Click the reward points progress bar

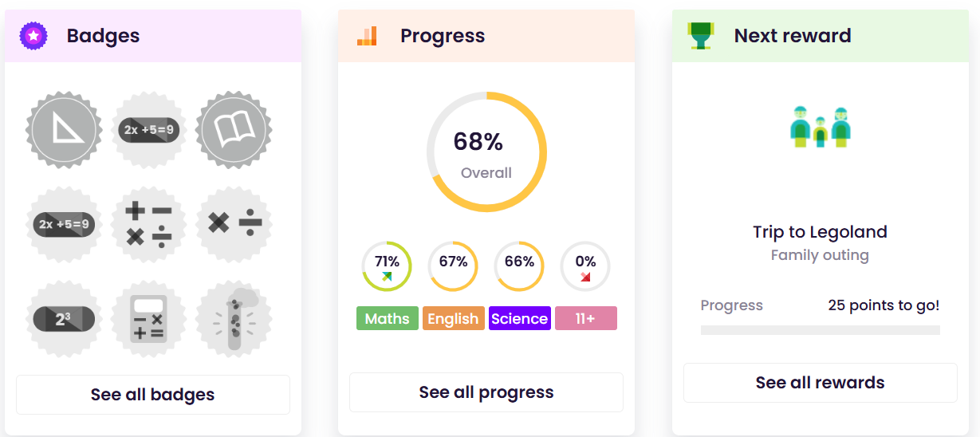821,330
